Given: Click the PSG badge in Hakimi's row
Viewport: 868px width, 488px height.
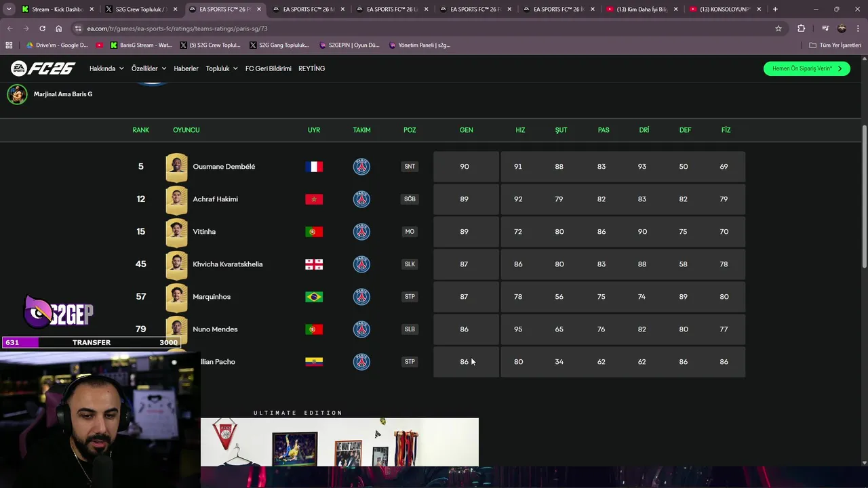Looking at the screenshot, I should [361, 199].
